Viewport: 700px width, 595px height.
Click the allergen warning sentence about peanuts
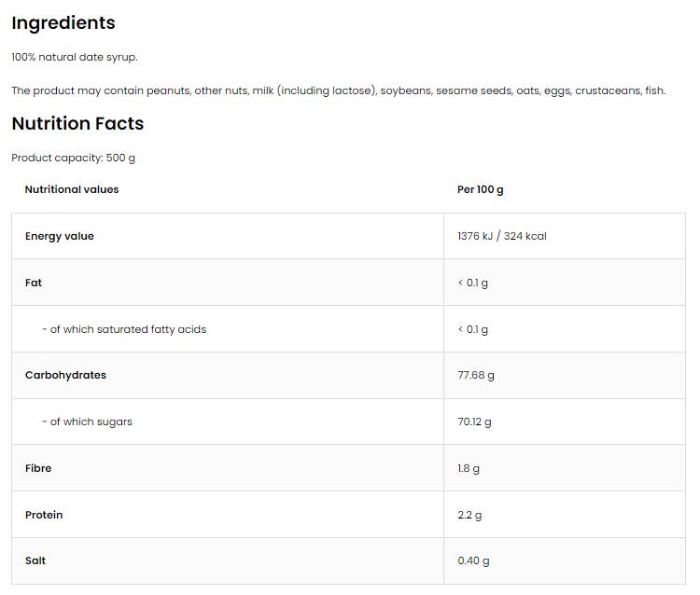click(338, 90)
